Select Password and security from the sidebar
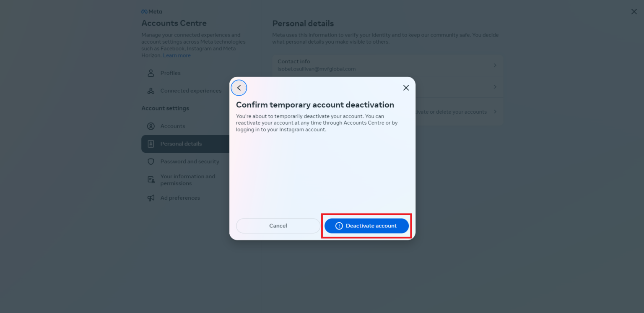The image size is (644, 313). coord(190,162)
